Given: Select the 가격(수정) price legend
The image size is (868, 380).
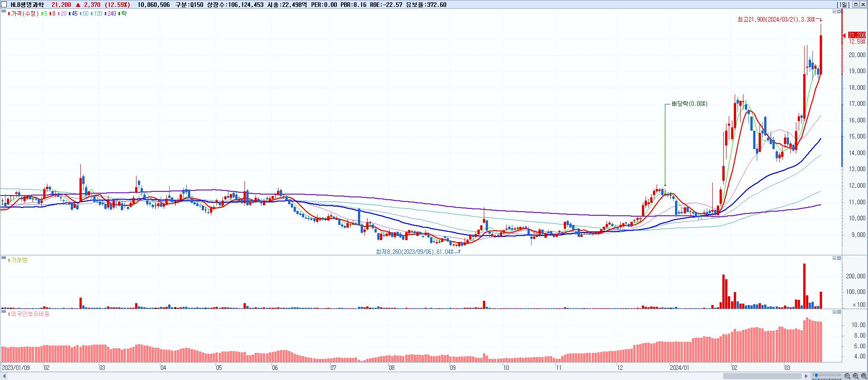Looking at the screenshot, I should click(x=23, y=14).
